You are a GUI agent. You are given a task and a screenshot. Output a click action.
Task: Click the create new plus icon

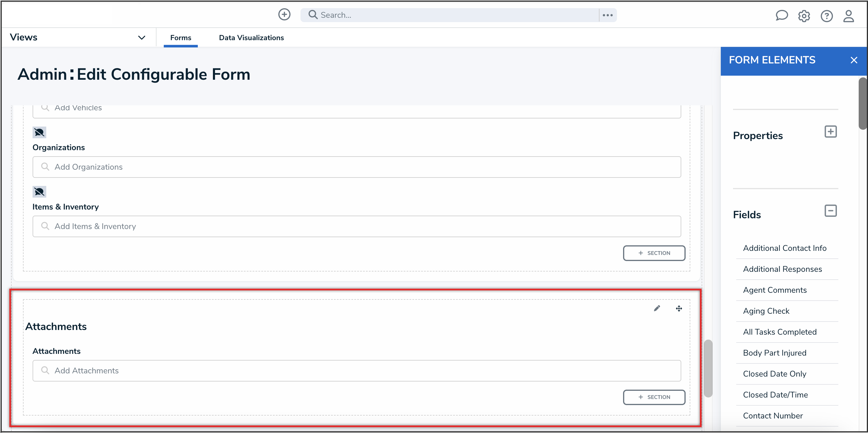(284, 15)
